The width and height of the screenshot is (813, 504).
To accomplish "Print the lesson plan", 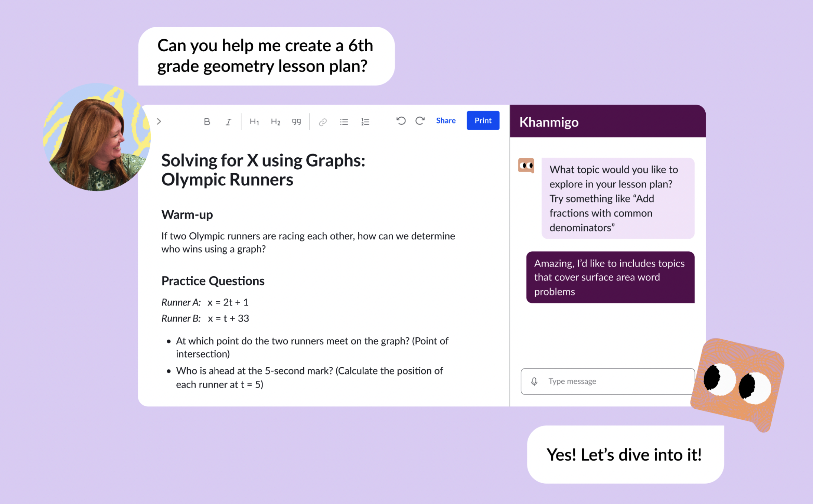I will [483, 121].
